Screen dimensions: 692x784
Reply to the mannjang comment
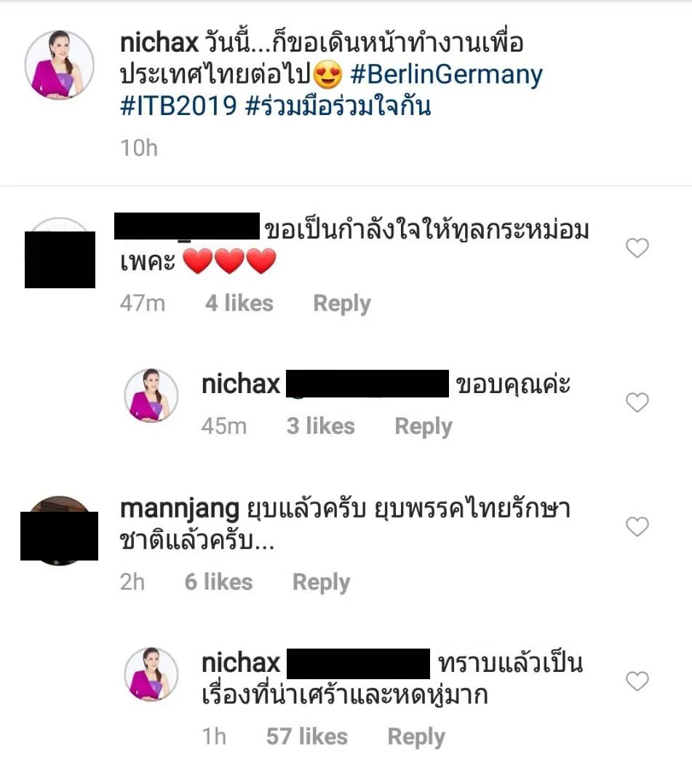321,582
